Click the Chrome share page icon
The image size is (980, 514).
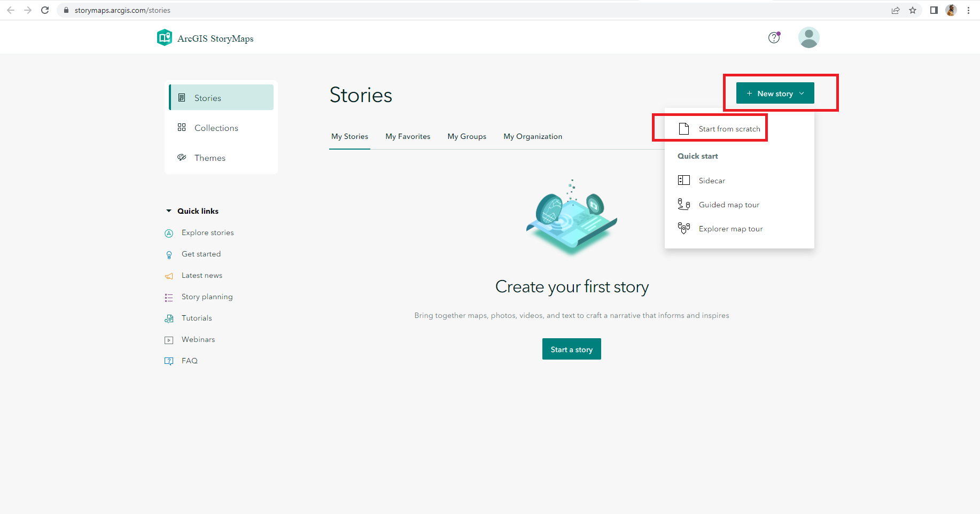(896, 10)
